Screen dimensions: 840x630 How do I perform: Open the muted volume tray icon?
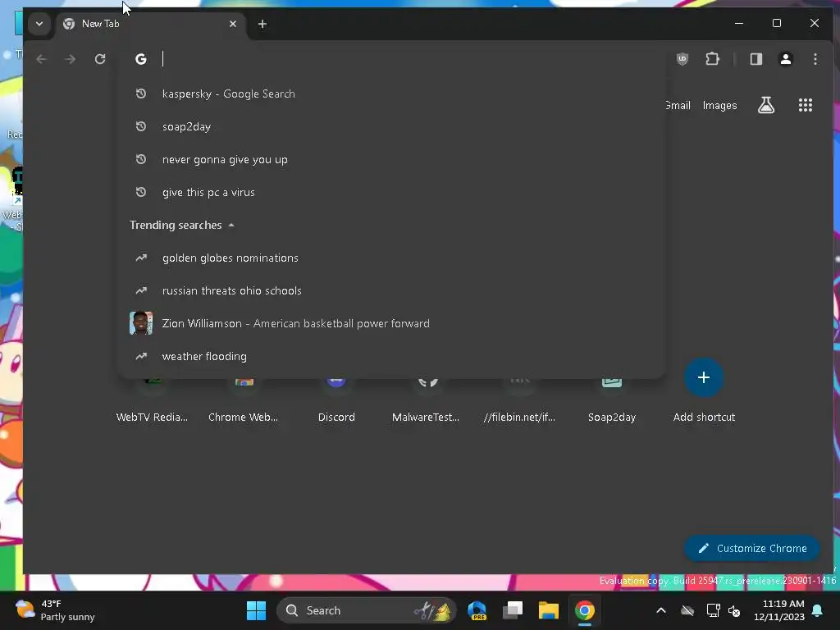click(x=734, y=610)
